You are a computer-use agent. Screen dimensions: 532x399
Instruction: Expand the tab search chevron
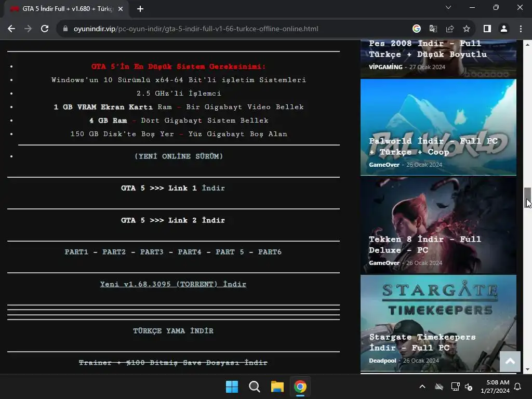coord(448,7)
